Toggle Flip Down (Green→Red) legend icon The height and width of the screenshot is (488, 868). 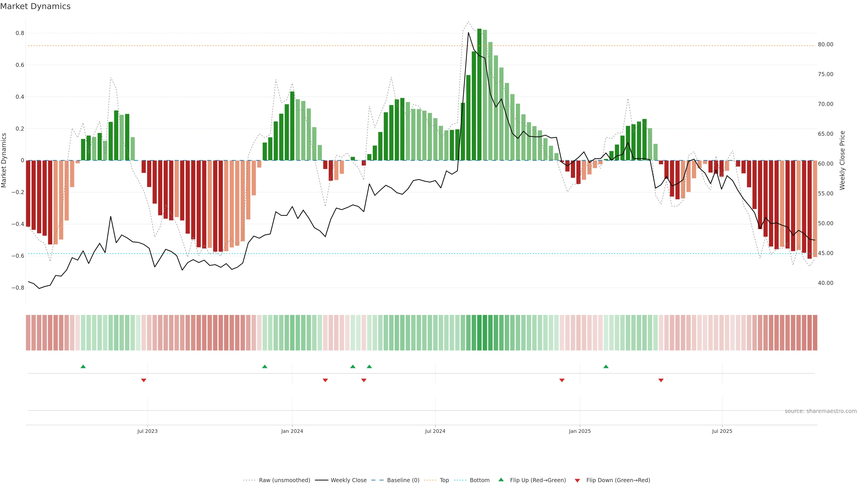click(577, 481)
